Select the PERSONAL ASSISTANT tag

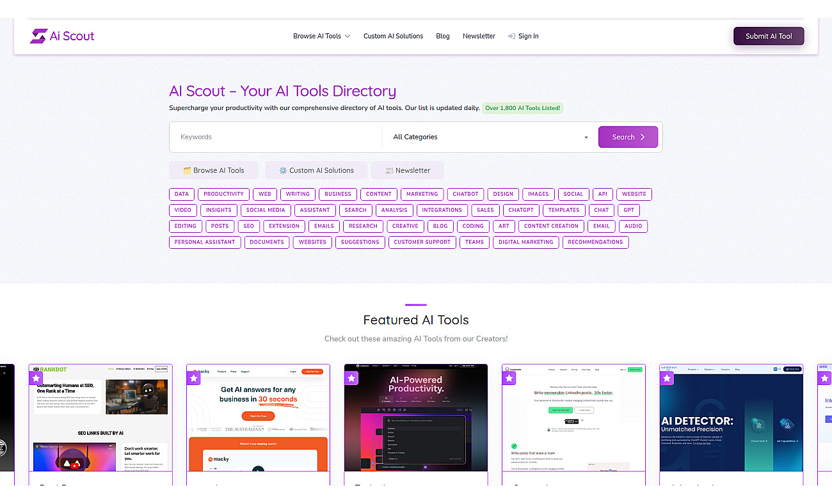point(205,242)
